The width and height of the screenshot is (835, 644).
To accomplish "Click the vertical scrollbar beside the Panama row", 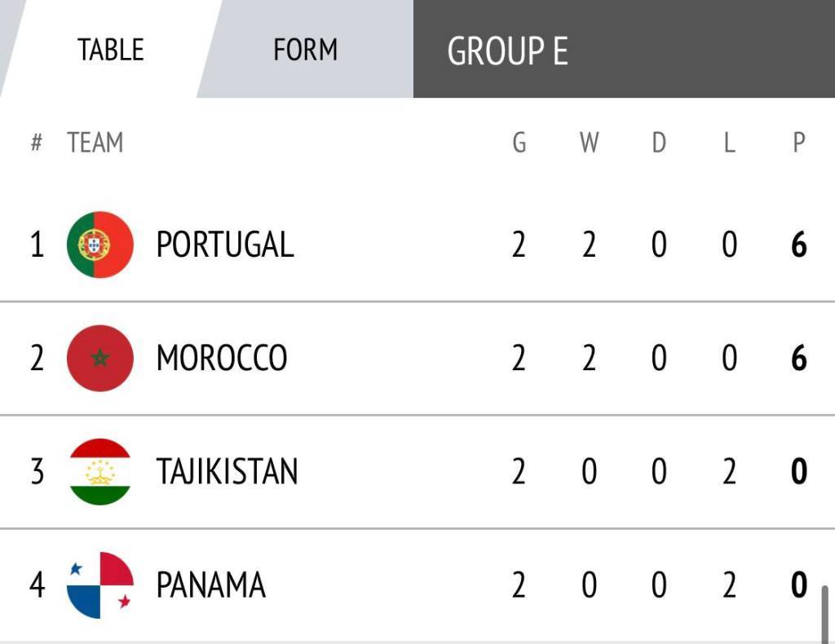I will [826, 612].
